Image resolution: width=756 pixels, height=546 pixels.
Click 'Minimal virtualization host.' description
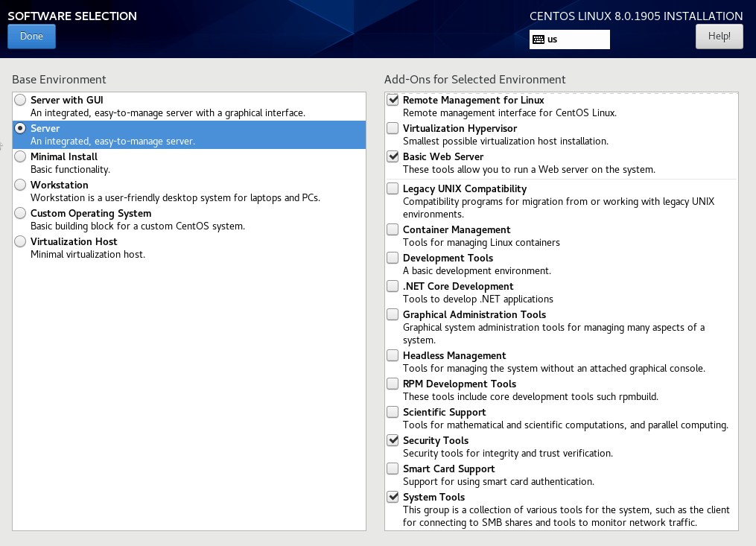88,254
